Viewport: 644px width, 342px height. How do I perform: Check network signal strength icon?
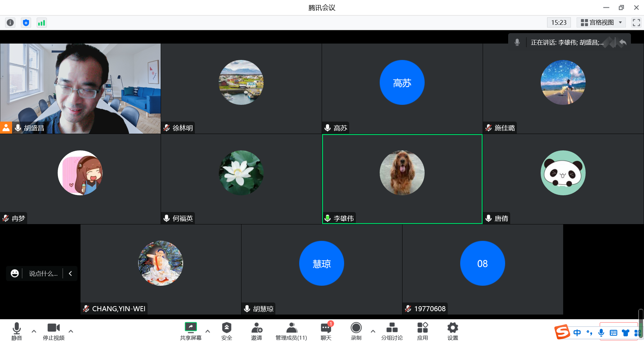pos(41,22)
